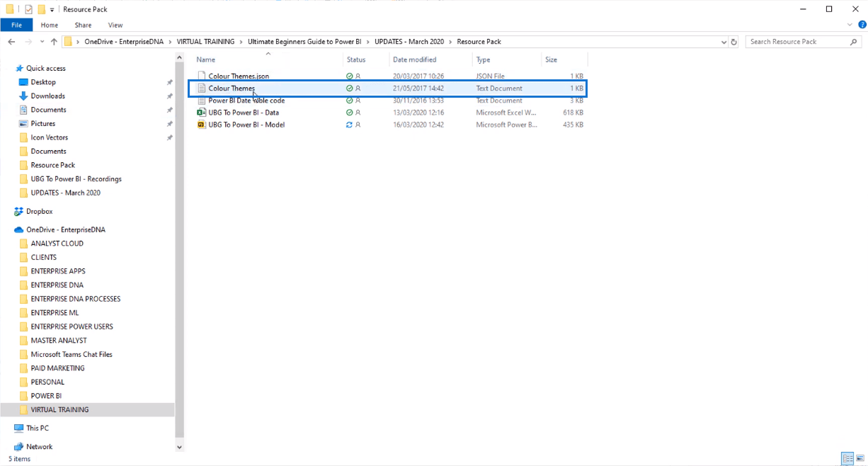
Task: Open Resource Pack folder in sidebar
Action: tap(52, 165)
